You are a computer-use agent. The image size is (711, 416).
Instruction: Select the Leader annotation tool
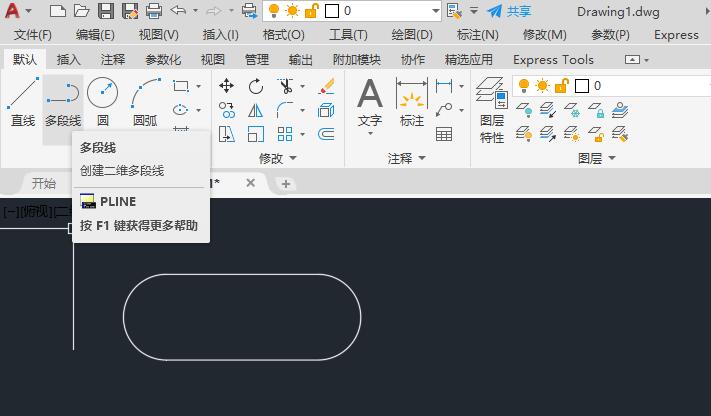coord(443,110)
